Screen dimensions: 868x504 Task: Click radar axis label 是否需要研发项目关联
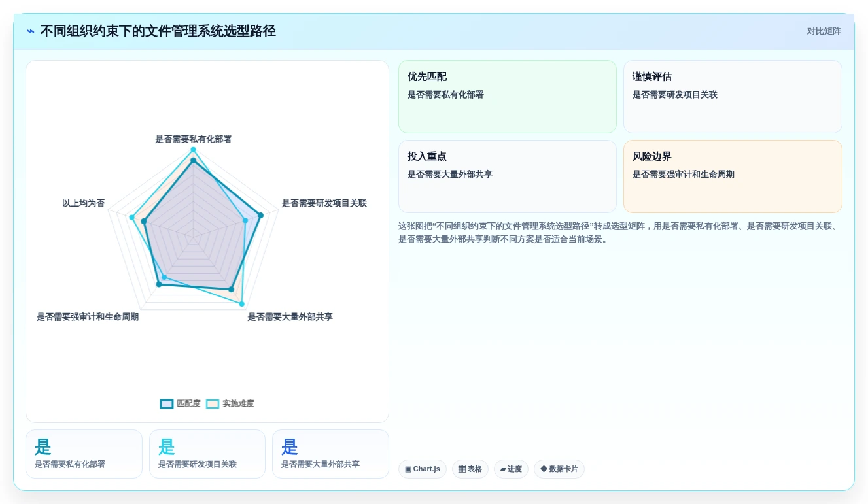(x=324, y=203)
